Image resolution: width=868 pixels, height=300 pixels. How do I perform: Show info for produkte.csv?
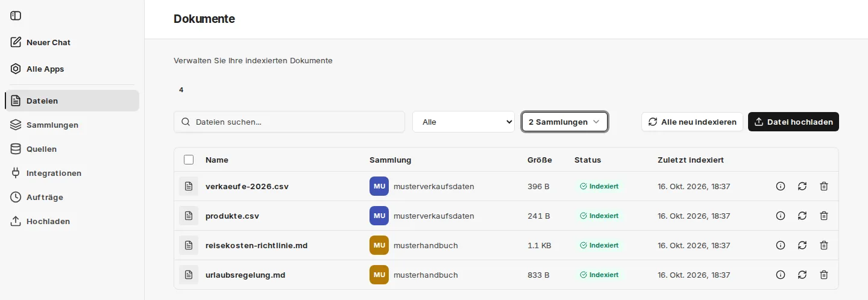coord(781,216)
